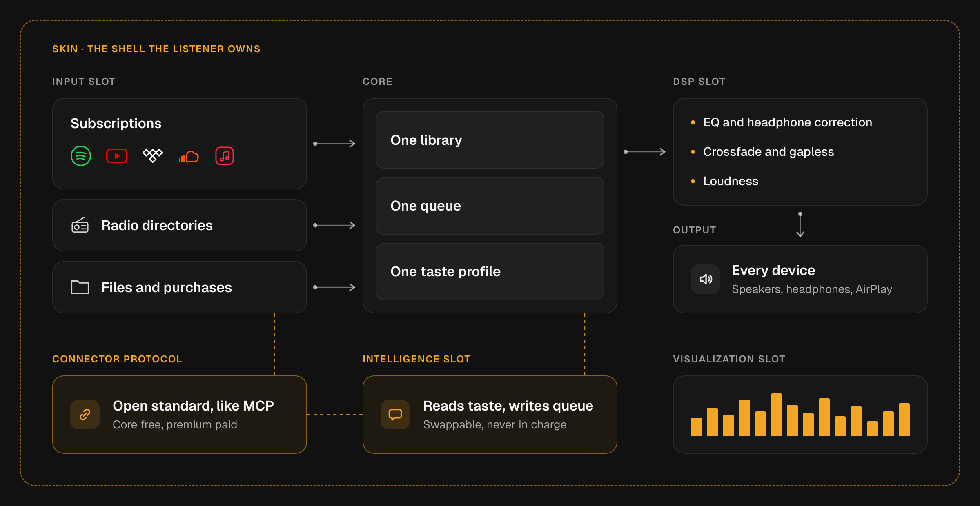Click the visualization bar chart
The image size is (980, 506).
click(800, 415)
